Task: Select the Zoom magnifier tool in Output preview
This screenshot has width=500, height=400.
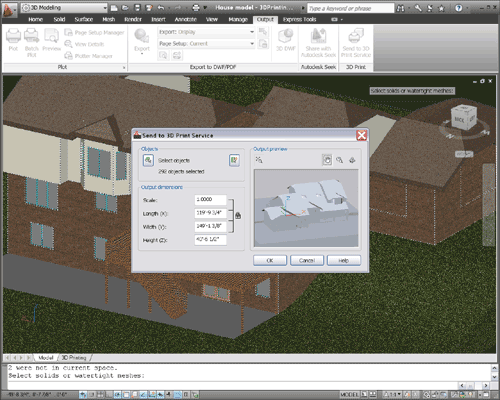Action: pyautogui.click(x=339, y=160)
